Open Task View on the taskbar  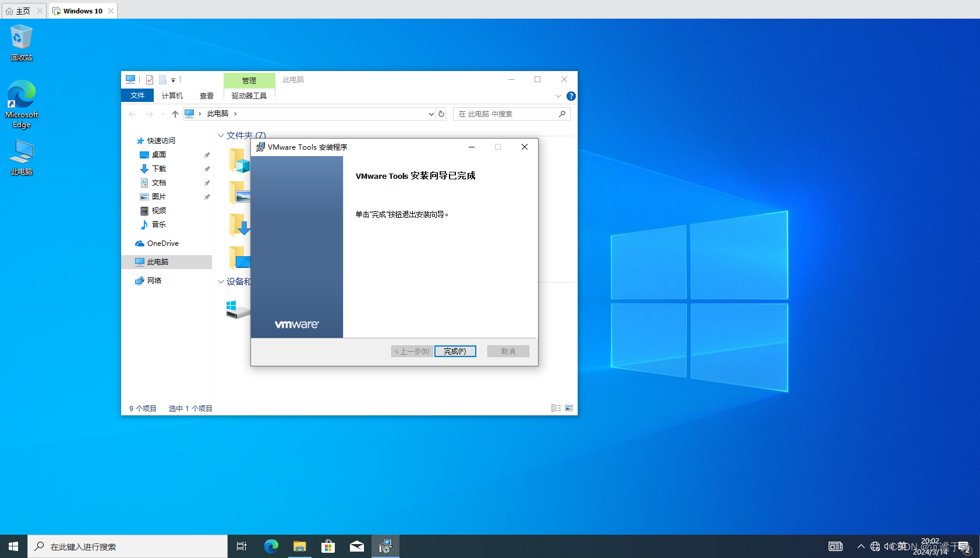click(x=241, y=546)
